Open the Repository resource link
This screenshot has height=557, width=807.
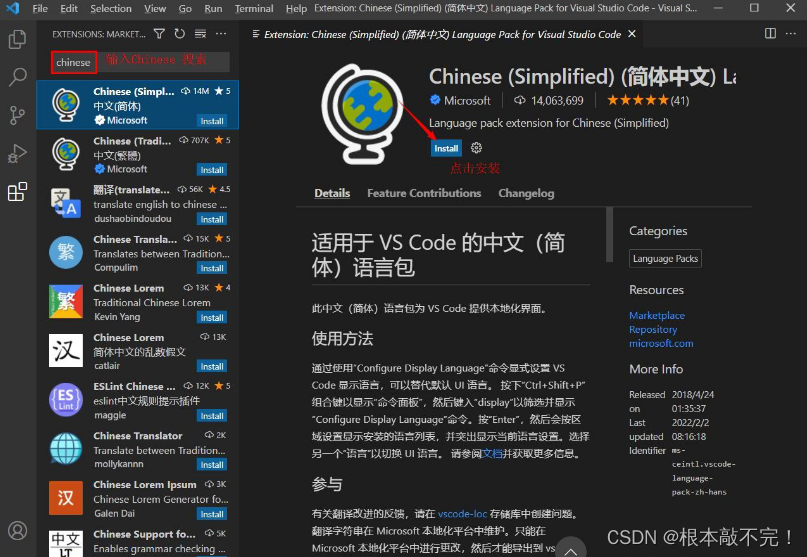(653, 329)
